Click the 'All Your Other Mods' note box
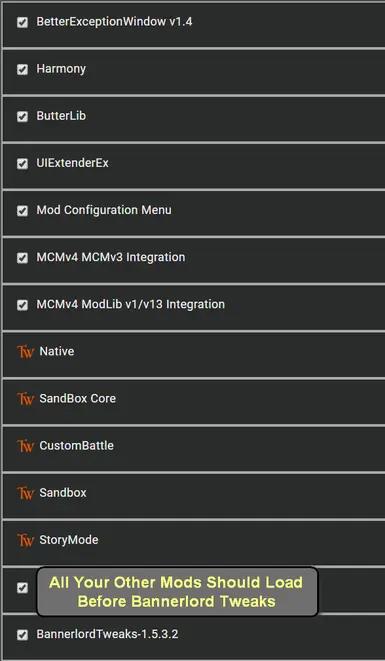 (x=177, y=592)
